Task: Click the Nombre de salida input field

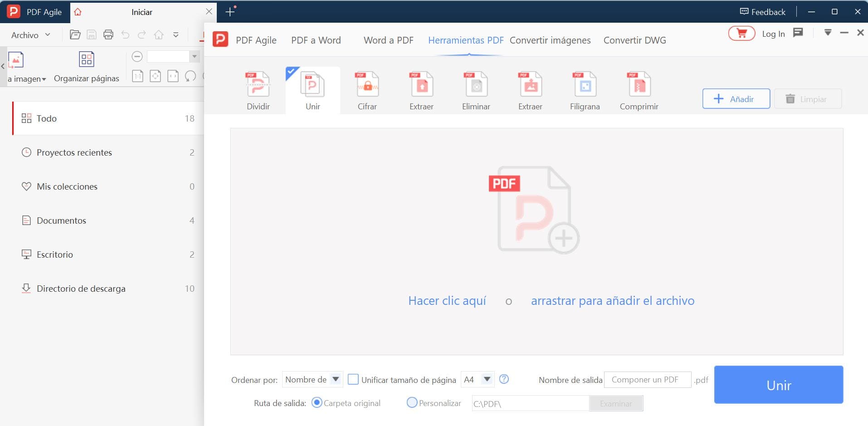Action: pyautogui.click(x=648, y=380)
